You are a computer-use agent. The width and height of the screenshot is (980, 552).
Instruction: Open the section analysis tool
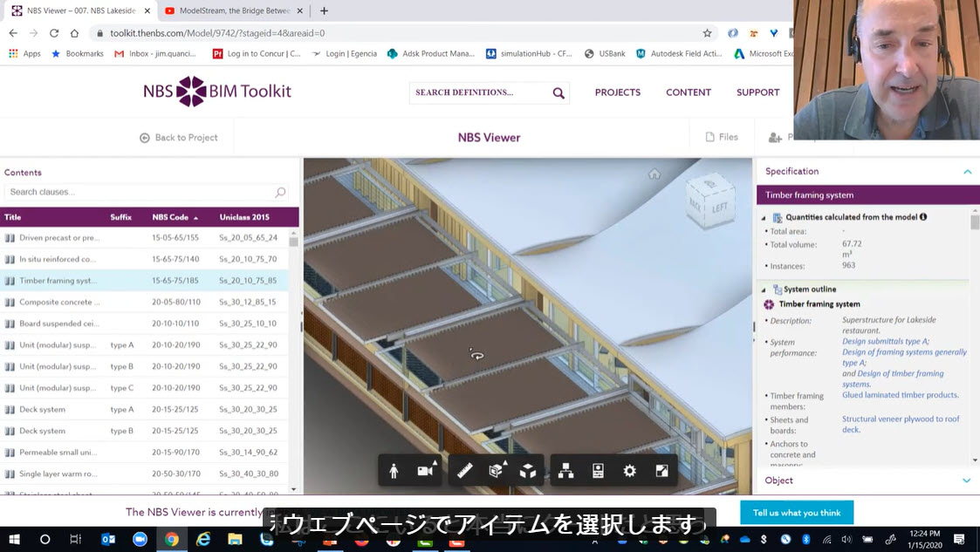click(497, 470)
